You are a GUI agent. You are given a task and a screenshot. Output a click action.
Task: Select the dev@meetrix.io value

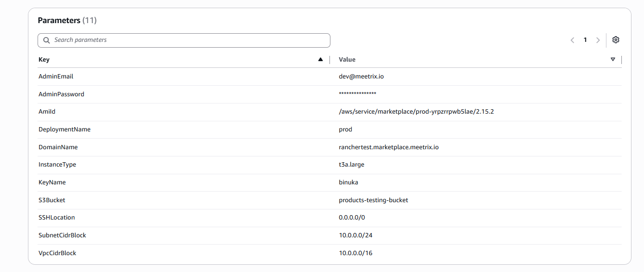361,77
